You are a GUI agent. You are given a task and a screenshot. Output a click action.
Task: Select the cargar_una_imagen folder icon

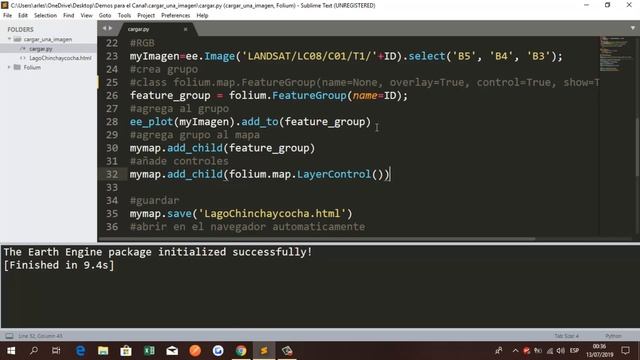[17, 39]
